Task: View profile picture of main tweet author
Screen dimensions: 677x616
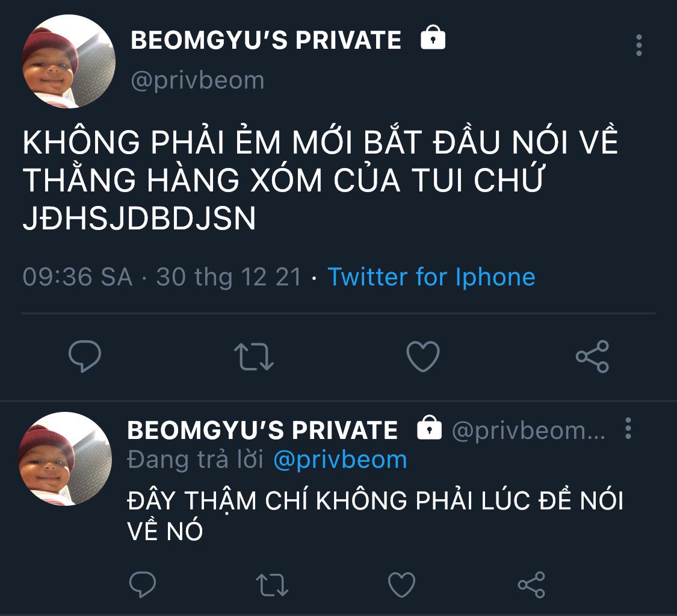Action: pyautogui.click(x=69, y=61)
